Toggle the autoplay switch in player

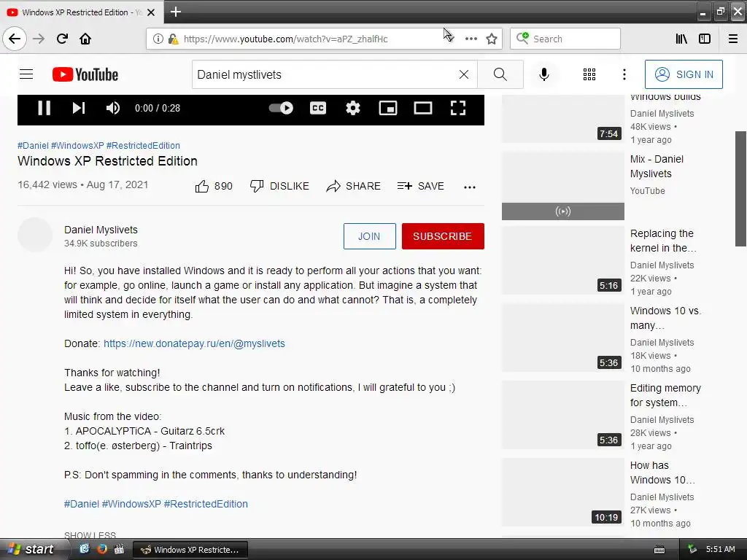tap(281, 108)
